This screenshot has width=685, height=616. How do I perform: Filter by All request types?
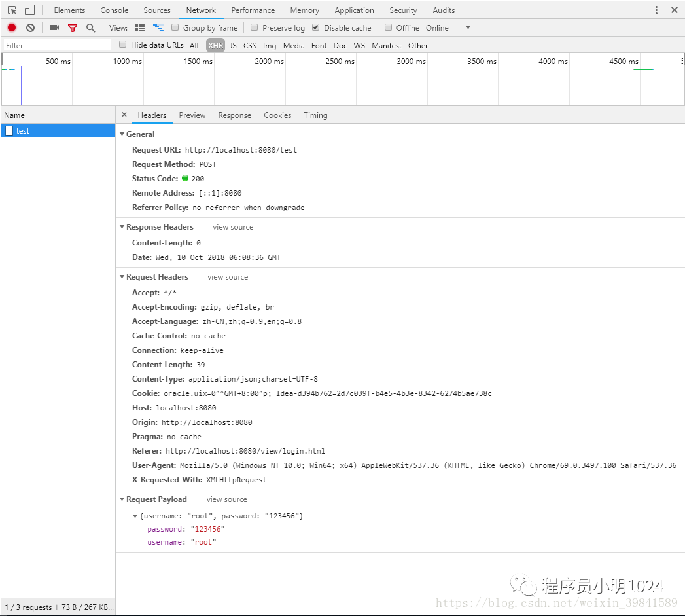pos(194,45)
